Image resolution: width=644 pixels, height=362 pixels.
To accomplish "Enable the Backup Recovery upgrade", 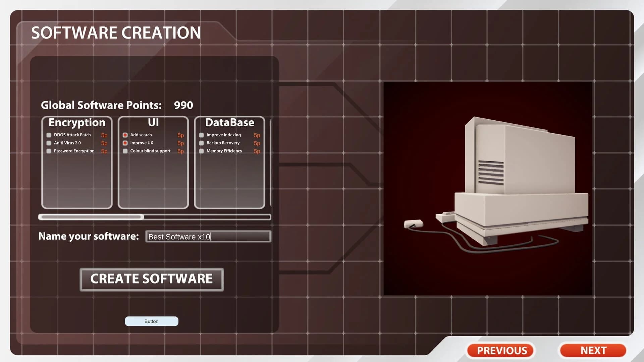I will 202,143.
